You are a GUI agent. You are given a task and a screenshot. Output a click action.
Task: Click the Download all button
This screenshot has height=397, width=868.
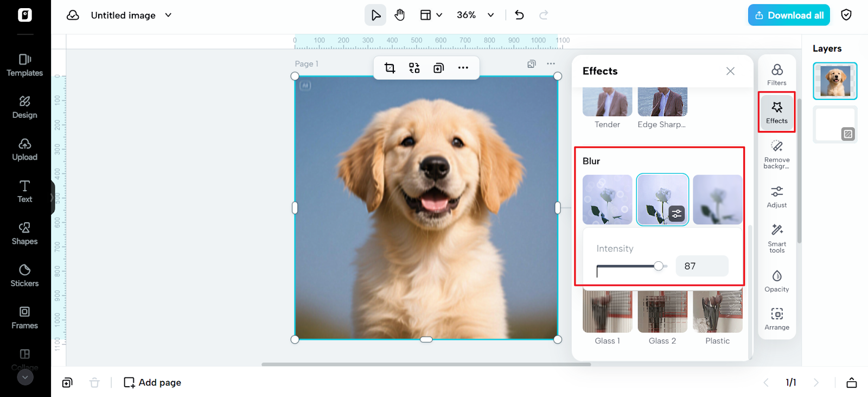789,15
